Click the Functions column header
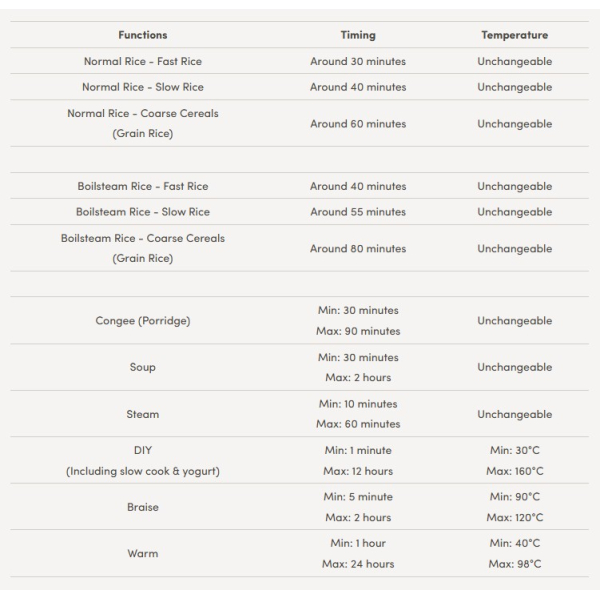The image size is (600, 600). click(143, 35)
